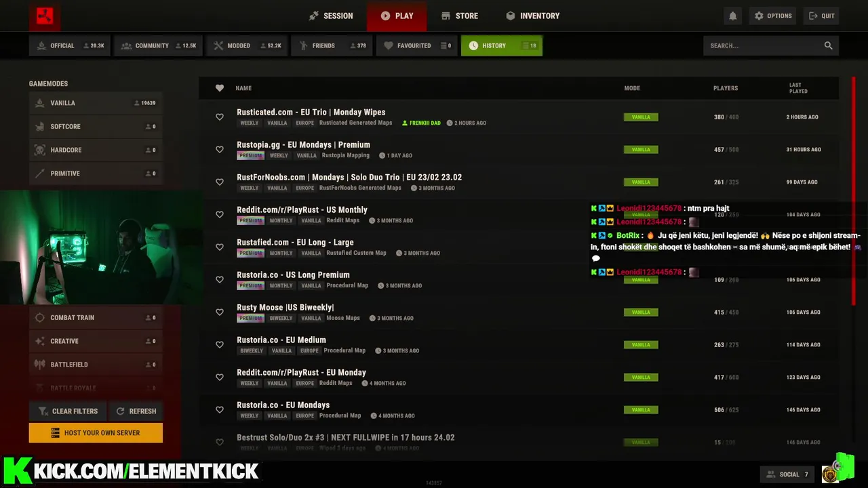The image size is (868, 488).
Task: Filter by Combat Train gamemode
Action: pyautogui.click(x=96, y=317)
